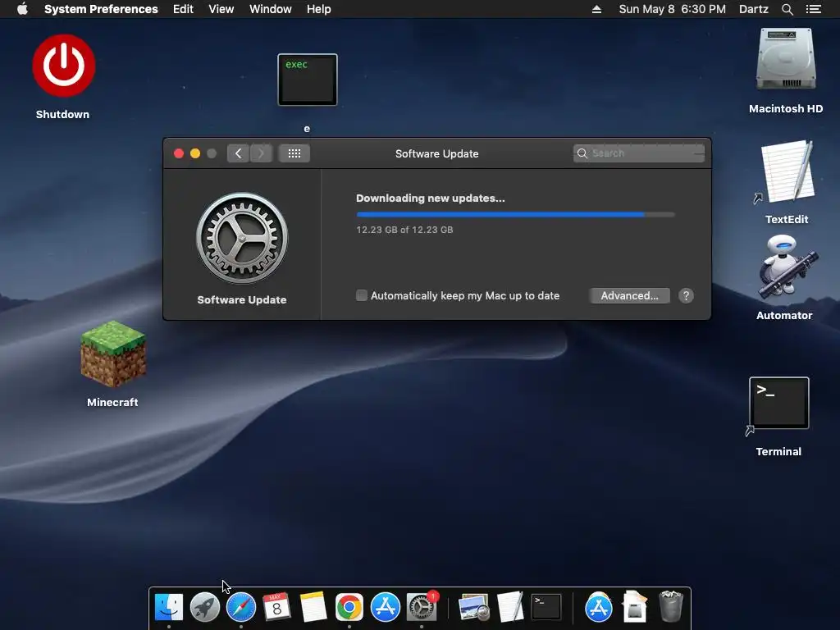Viewport: 840px width, 630px height.
Task: Open TextEdit from the dock
Action: (510, 608)
